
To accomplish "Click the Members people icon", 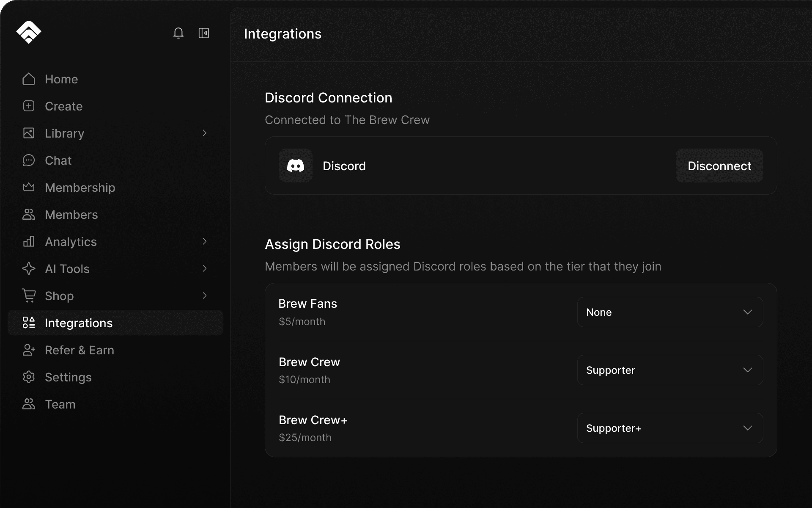I will (29, 215).
